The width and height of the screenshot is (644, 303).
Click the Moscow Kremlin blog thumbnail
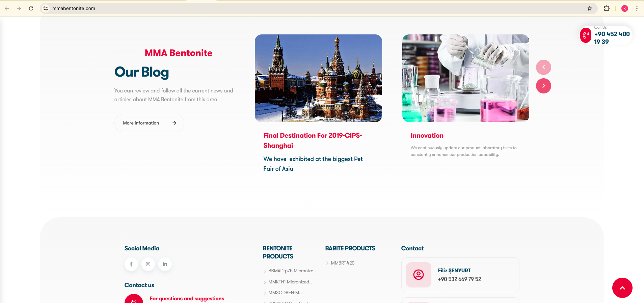tap(318, 78)
